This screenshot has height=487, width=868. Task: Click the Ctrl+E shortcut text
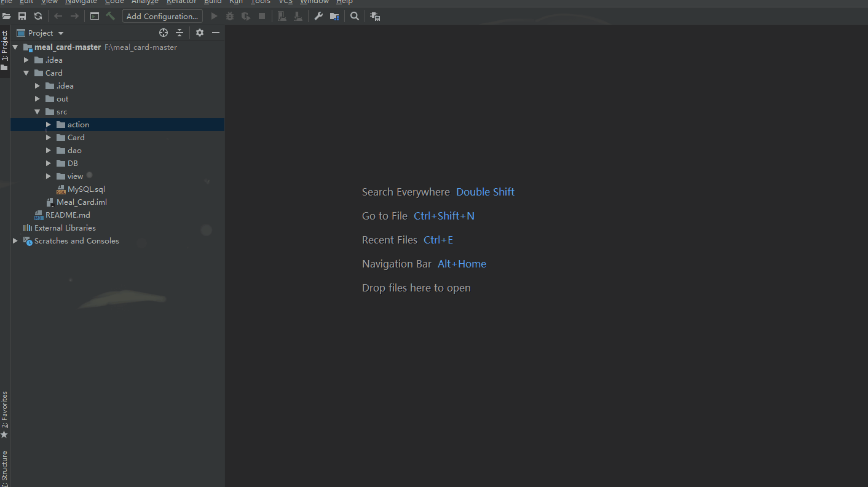pos(438,240)
